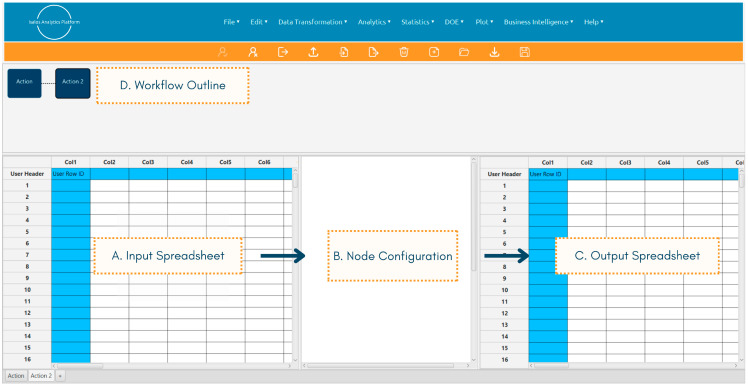748x387 pixels.
Task: Click the download icon in orange toolbar
Action: point(494,52)
